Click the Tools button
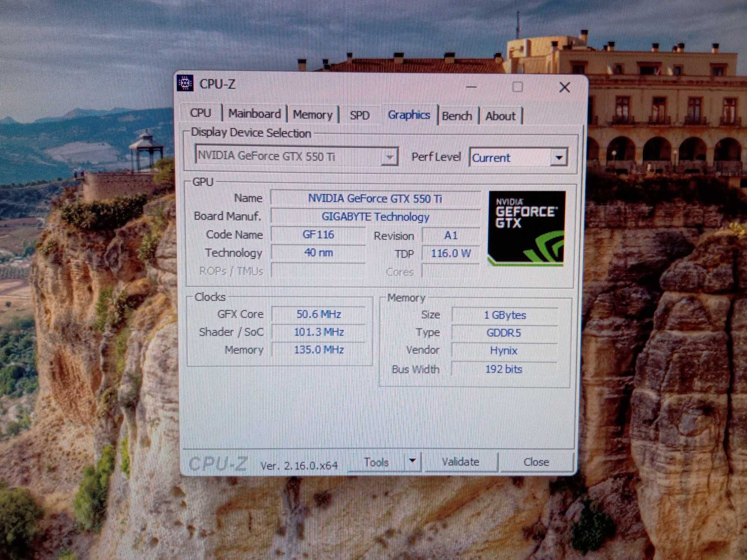 [376, 462]
